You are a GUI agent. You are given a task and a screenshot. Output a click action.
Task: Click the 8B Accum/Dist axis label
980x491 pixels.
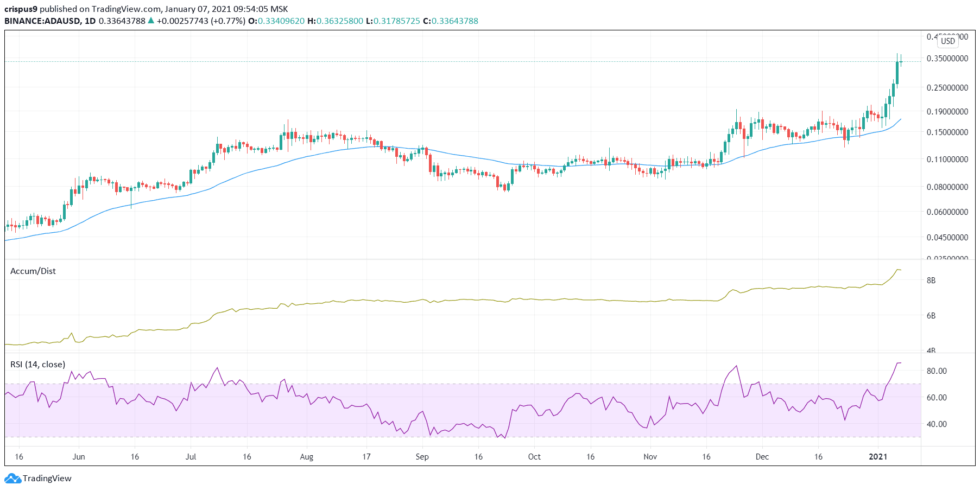tap(931, 280)
